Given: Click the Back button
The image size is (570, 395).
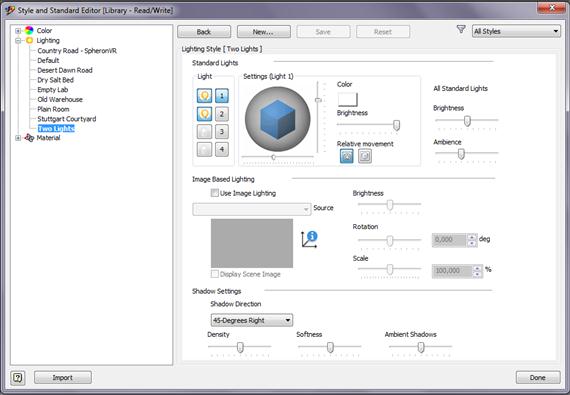Looking at the screenshot, I should click(204, 32).
